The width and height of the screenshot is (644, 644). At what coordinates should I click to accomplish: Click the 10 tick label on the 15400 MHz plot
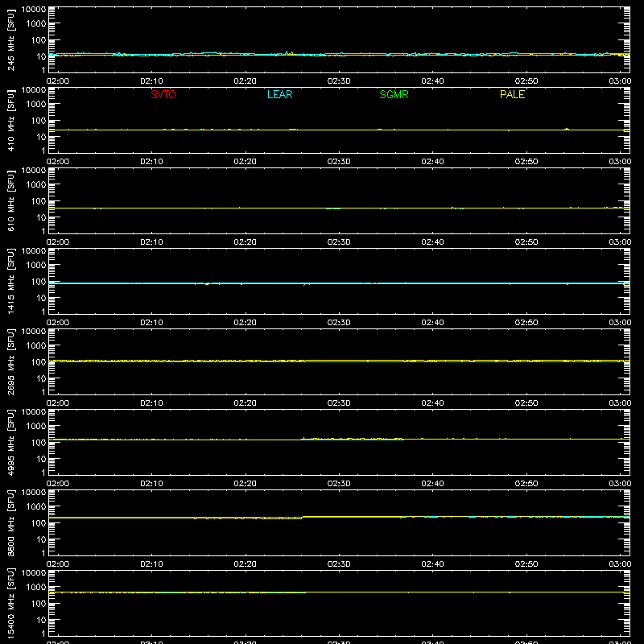[x=41, y=620]
